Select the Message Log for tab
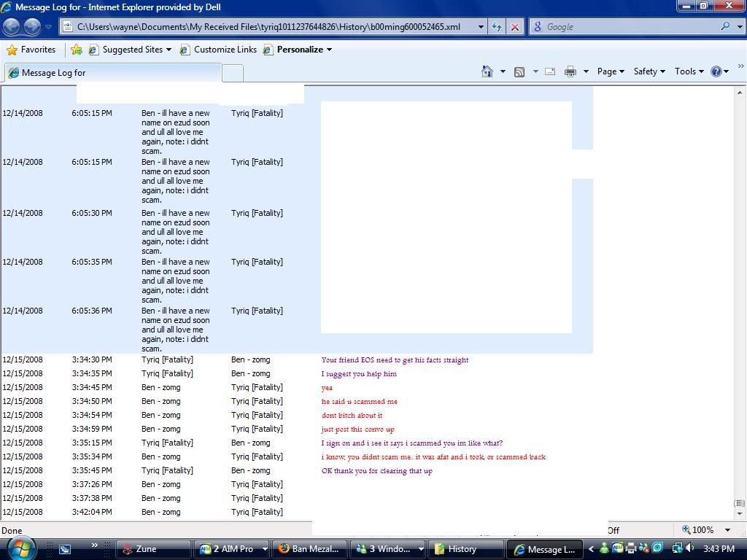The width and height of the screenshot is (747, 560). [x=113, y=72]
